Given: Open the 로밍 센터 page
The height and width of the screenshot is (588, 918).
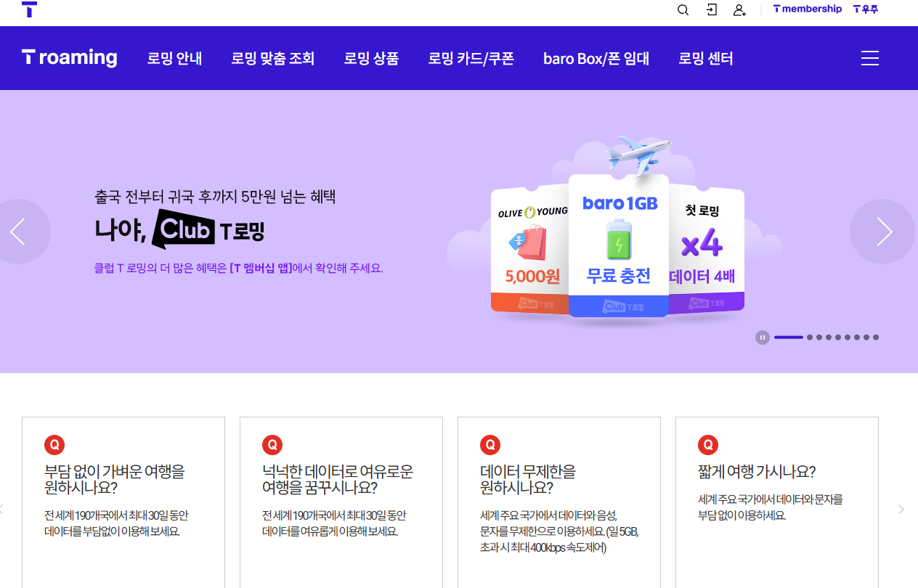Looking at the screenshot, I should 705,58.
